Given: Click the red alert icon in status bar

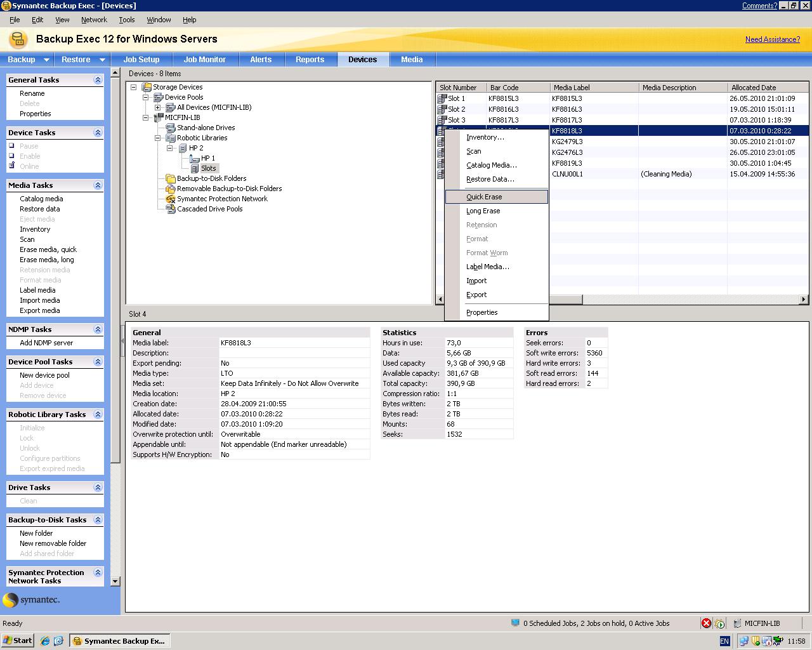Looking at the screenshot, I should 706,623.
